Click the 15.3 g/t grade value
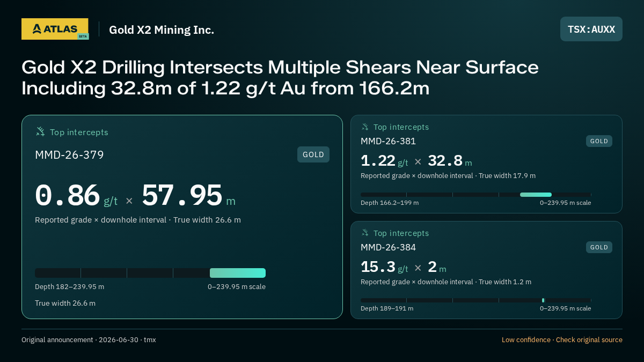 click(384, 267)
